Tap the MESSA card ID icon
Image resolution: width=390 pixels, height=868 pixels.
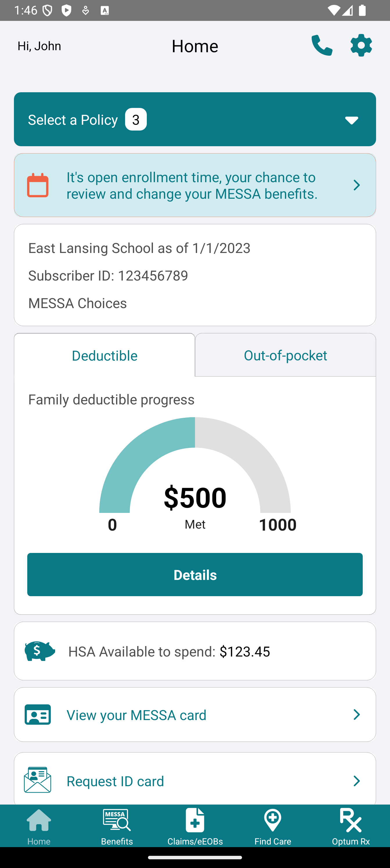coord(38,714)
